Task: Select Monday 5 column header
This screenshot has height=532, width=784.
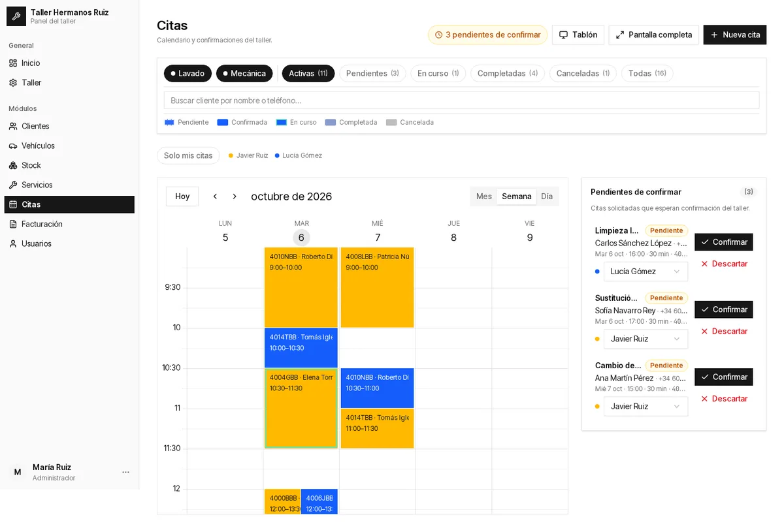Action: (225, 232)
